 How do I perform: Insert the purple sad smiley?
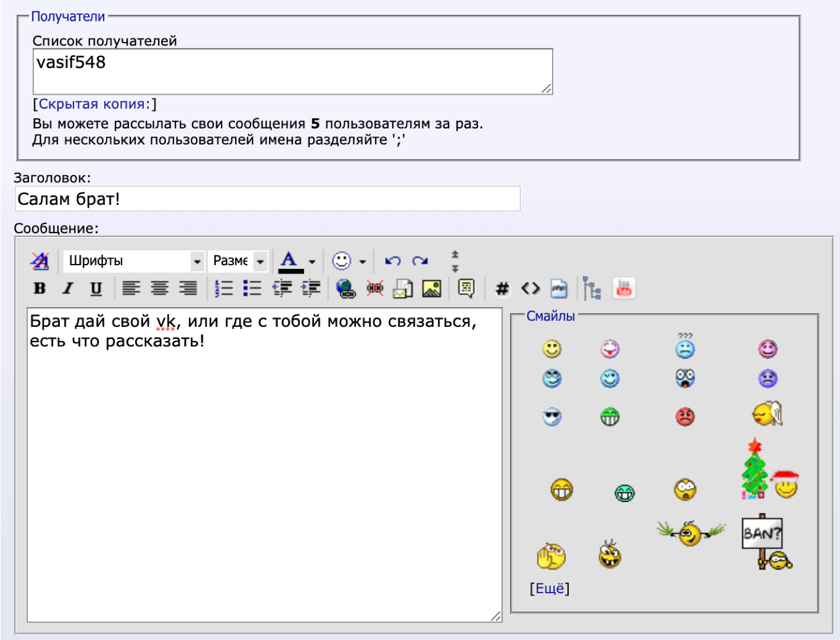[x=768, y=378]
